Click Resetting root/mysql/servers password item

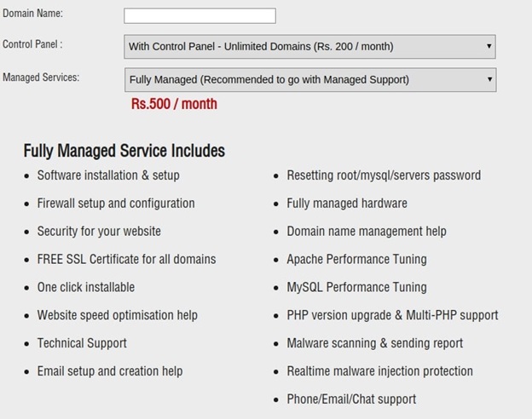click(x=384, y=175)
